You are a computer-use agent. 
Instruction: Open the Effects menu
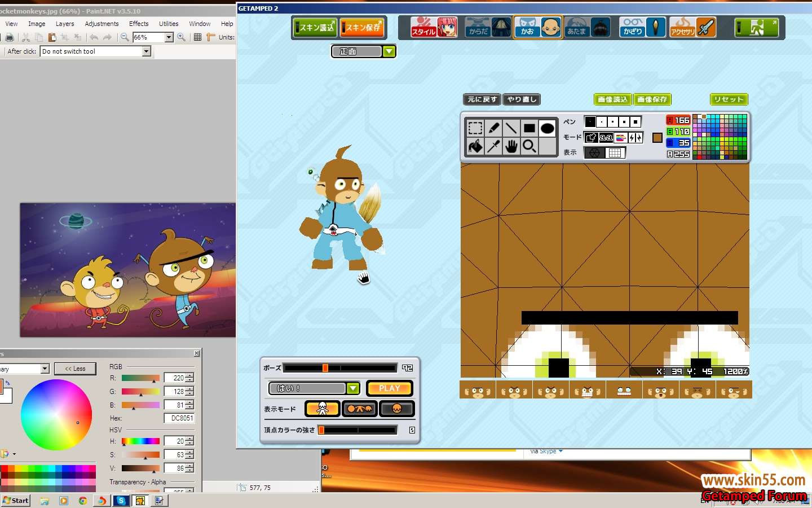(139, 24)
